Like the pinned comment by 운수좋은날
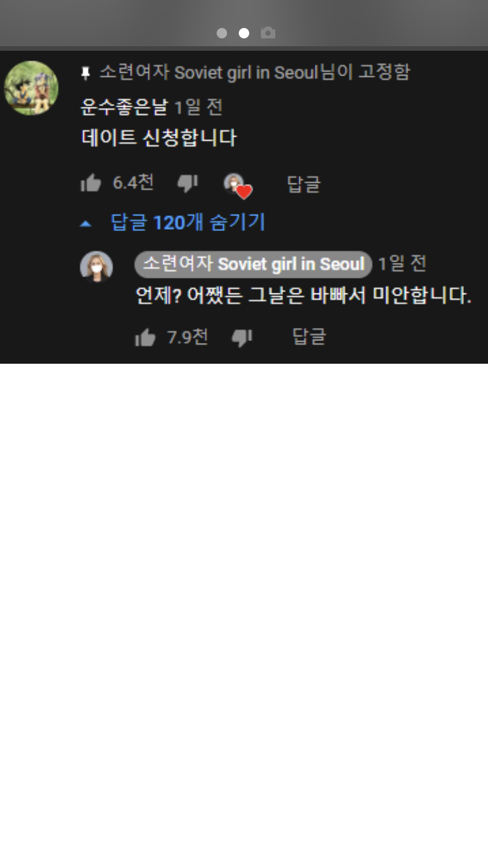This screenshot has height=868, width=488. [x=91, y=183]
